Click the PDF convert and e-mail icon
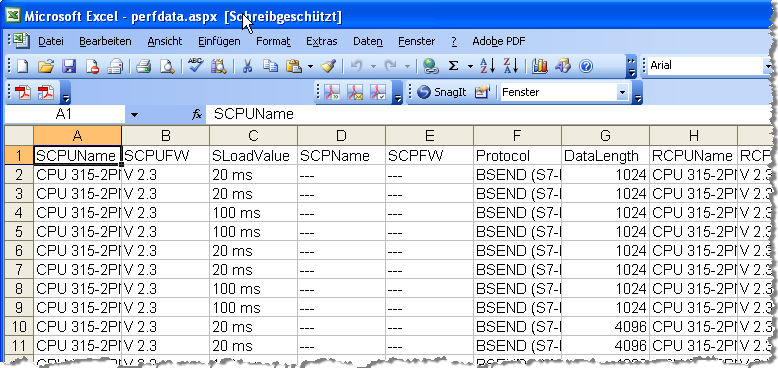This screenshot has width=778, height=368. pos(355,92)
